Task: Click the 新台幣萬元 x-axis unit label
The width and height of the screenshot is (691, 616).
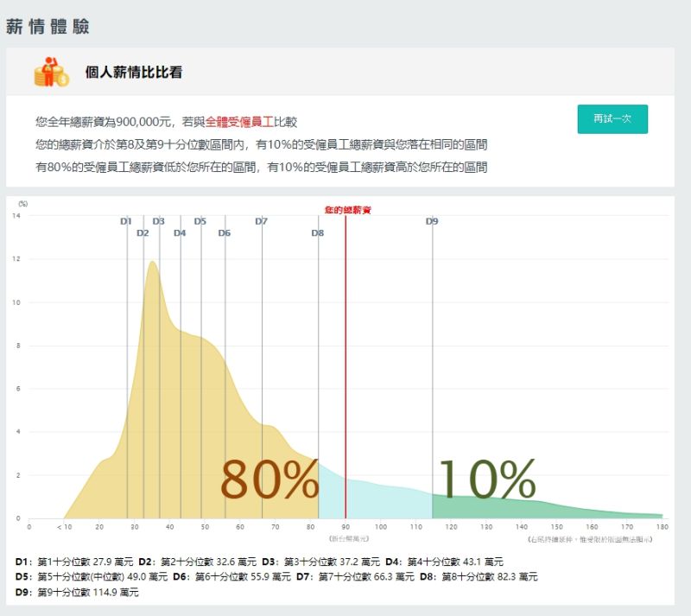Action: point(349,538)
